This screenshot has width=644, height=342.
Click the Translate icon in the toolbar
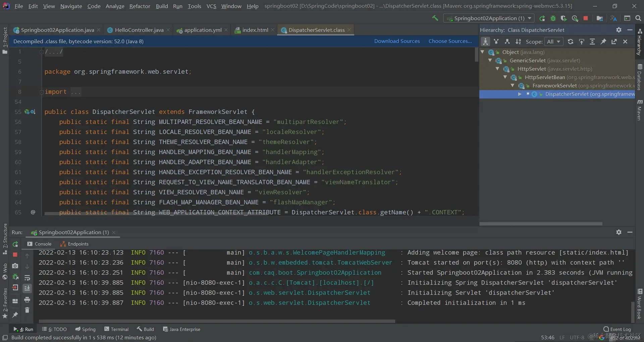pyautogui.click(x=613, y=18)
